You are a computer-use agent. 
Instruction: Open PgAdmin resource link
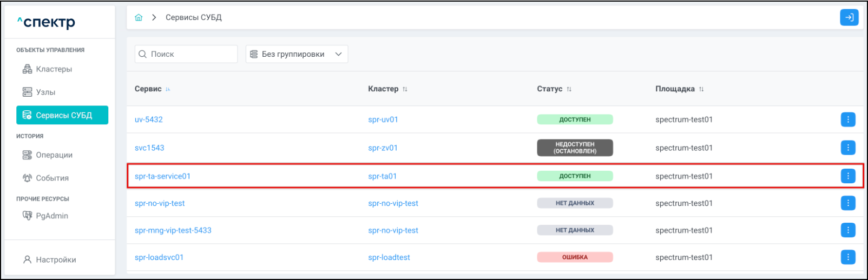pyautogui.click(x=51, y=216)
